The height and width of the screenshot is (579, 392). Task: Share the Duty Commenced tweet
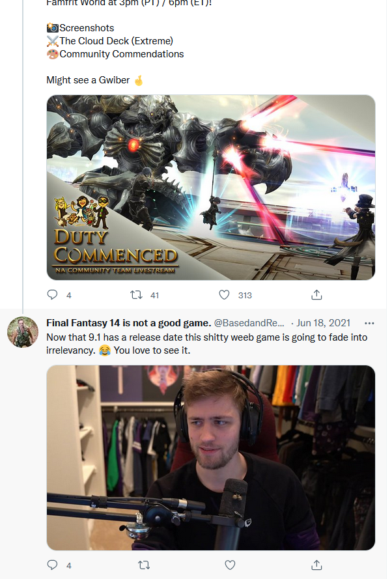(x=316, y=294)
